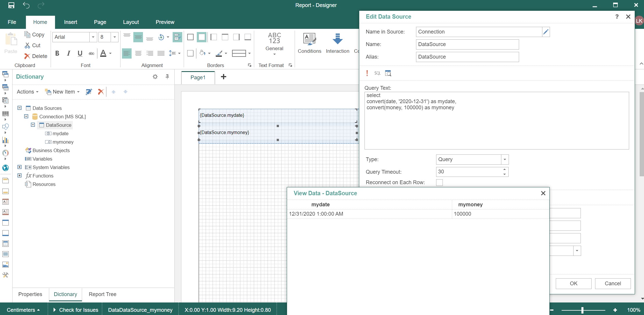The width and height of the screenshot is (644, 315).
Task: Toggle right text alignment
Action: tap(150, 53)
